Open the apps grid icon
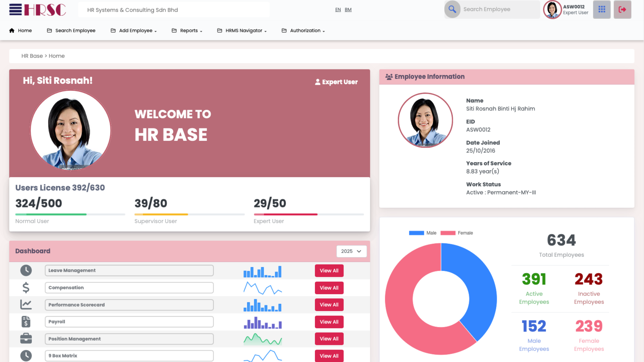The width and height of the screenshot is (644, 362). [x=602, y=9]
